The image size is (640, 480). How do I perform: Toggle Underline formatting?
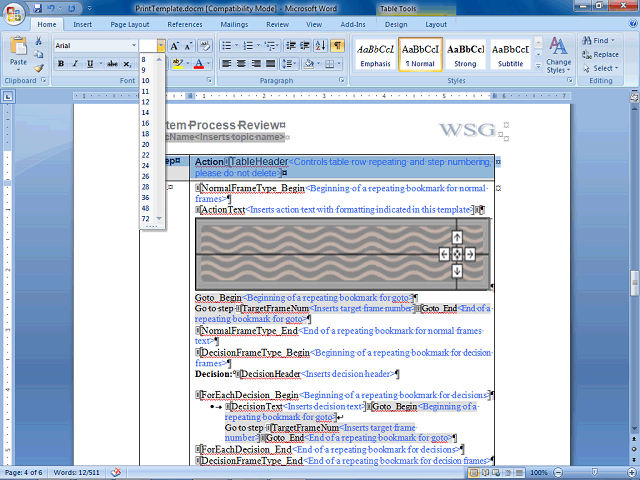click(x=90, y=64)
